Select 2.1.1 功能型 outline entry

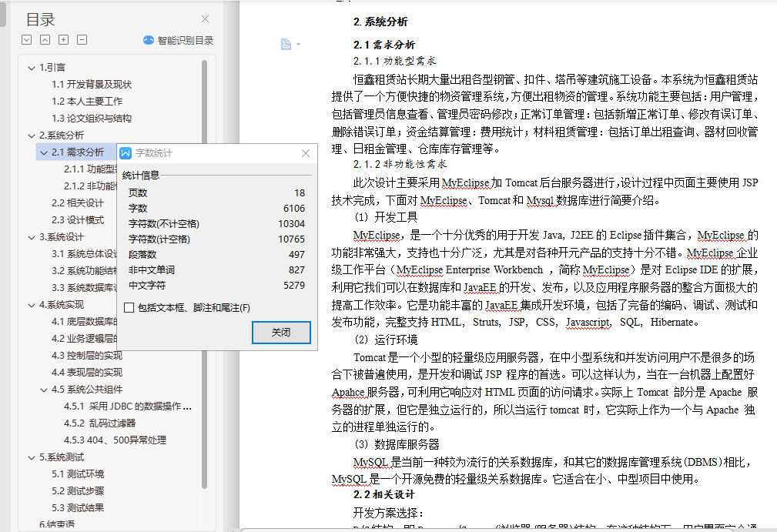point(89,169)
